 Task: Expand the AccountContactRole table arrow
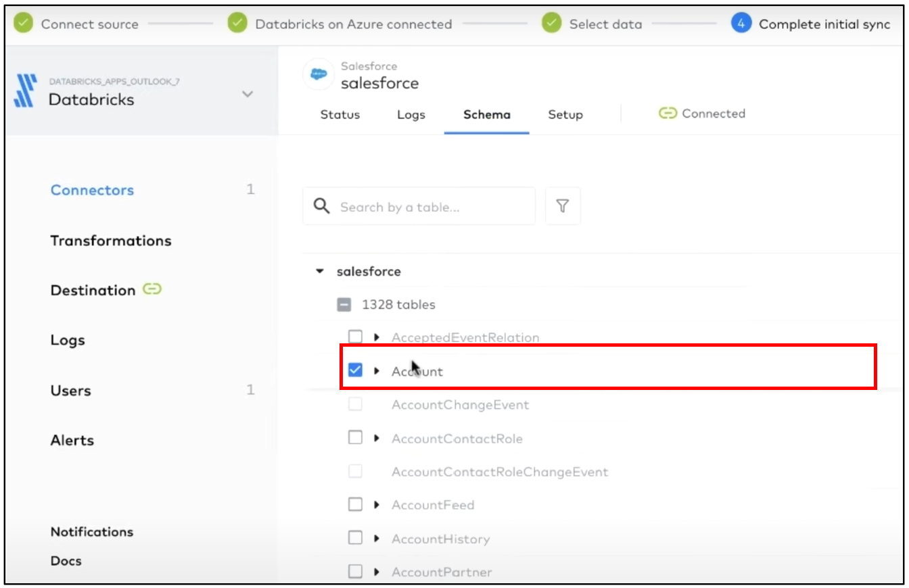click(x=377, y=438)
